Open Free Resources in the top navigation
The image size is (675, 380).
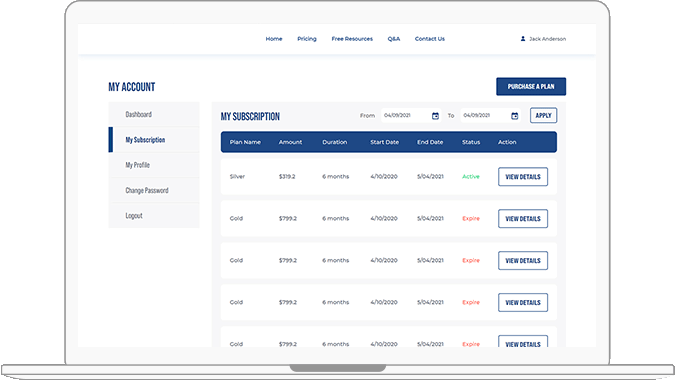pos(352,39)
